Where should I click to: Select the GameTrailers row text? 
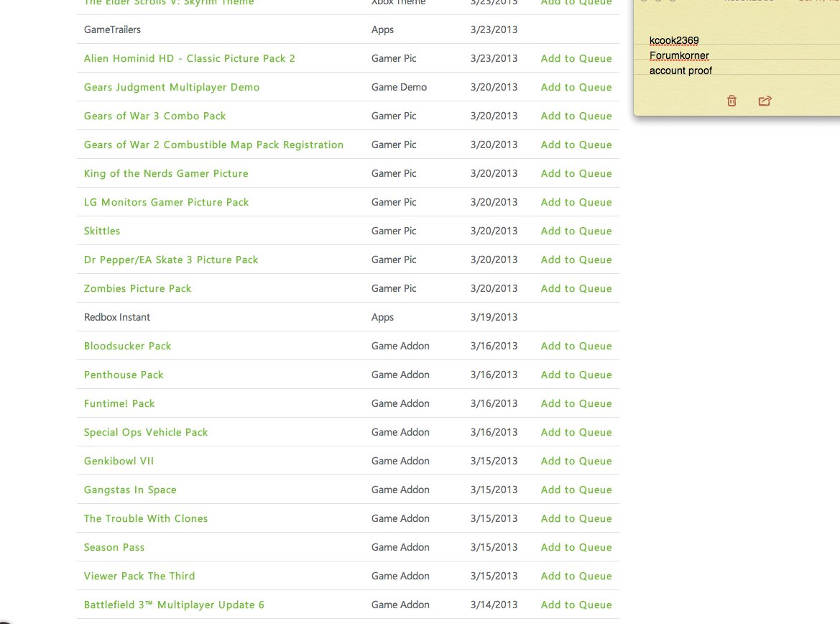113,30
